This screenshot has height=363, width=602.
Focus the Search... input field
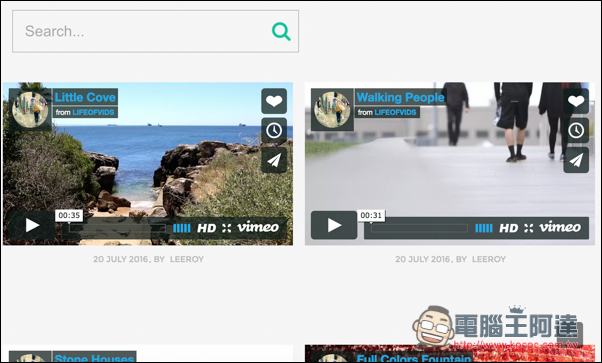pos(155,31)
